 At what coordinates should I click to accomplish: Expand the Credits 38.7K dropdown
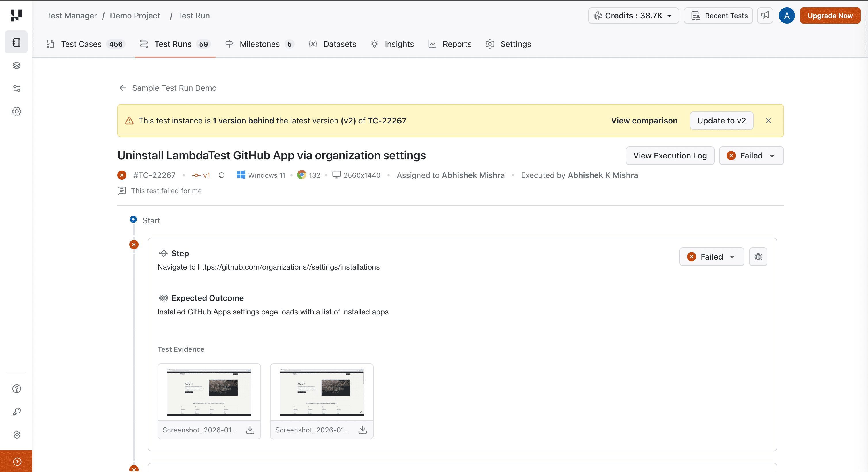pyautogui.click(x=633, y=16)
